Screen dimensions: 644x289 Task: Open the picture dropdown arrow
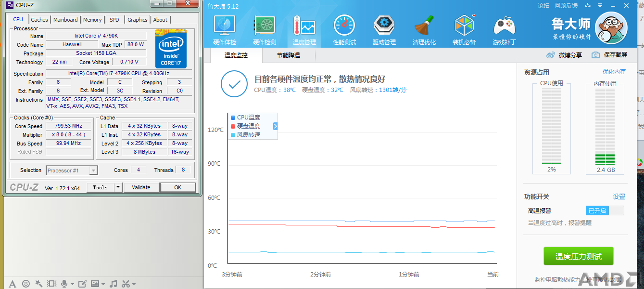pos(103,284)
